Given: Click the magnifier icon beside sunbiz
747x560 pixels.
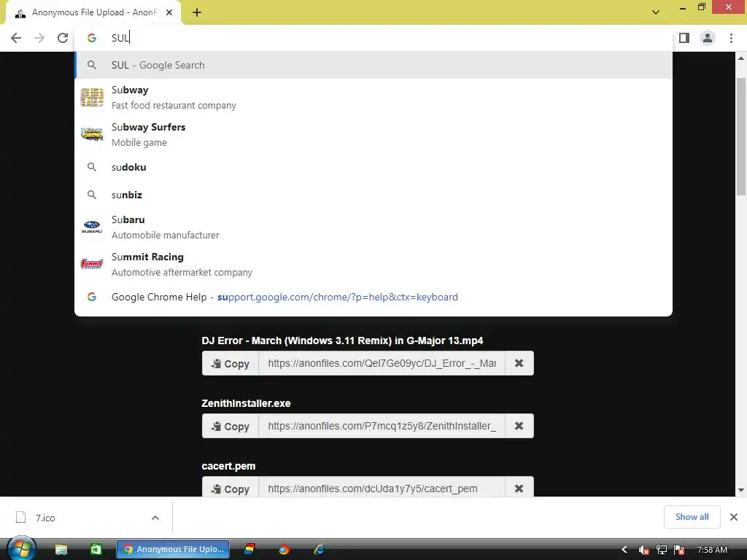Looking at the screenshot, I should pos(92,195).
